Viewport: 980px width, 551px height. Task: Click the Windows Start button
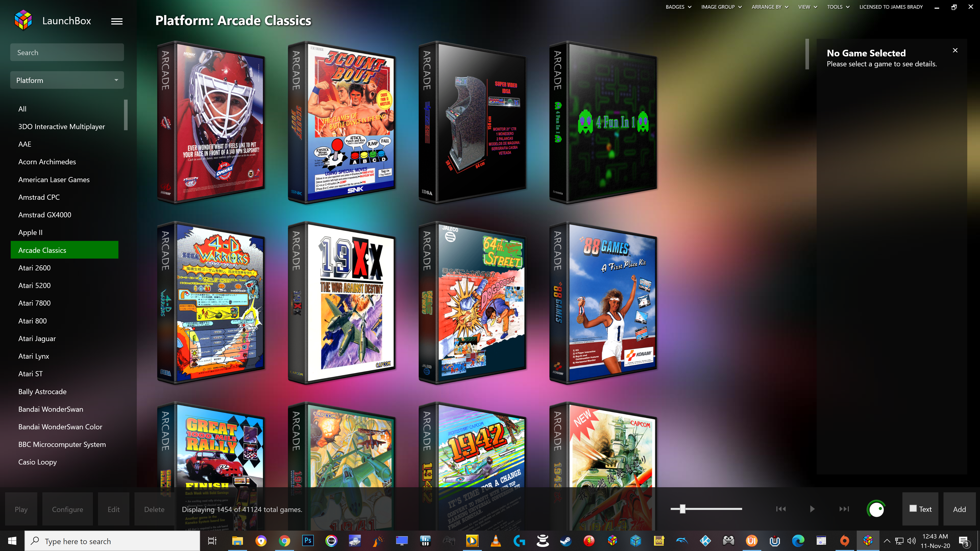click(12, 540)
